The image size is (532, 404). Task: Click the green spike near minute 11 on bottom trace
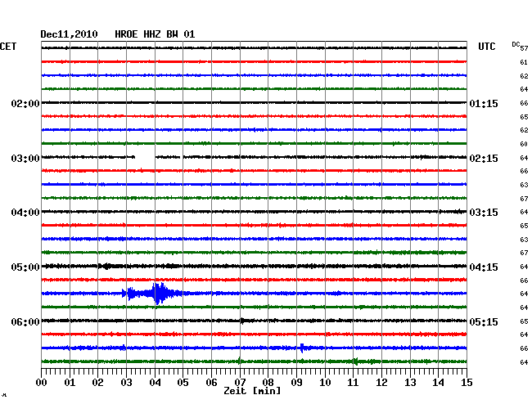pyautogui.click(x=355, y=361)
